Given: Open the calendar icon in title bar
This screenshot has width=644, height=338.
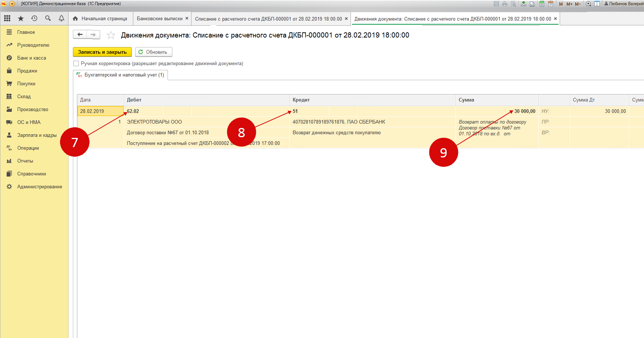Looking at the screenshot, I should pyautogui.click(x=550, y=4).
